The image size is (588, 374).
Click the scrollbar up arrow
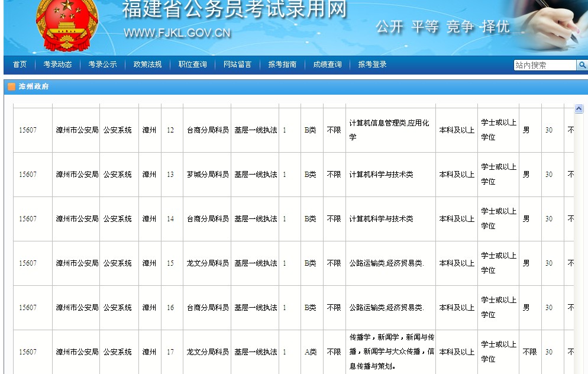pos(578,108)
